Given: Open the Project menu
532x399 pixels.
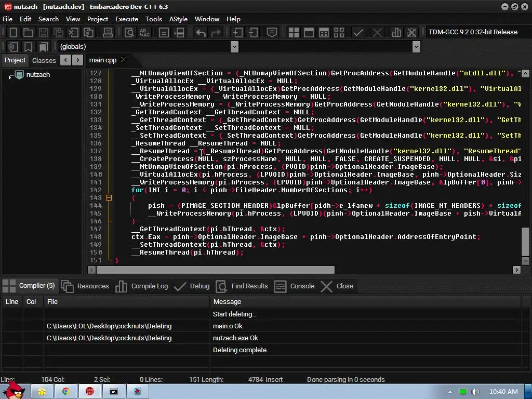Looking at the screenshot, I should 98,19.
